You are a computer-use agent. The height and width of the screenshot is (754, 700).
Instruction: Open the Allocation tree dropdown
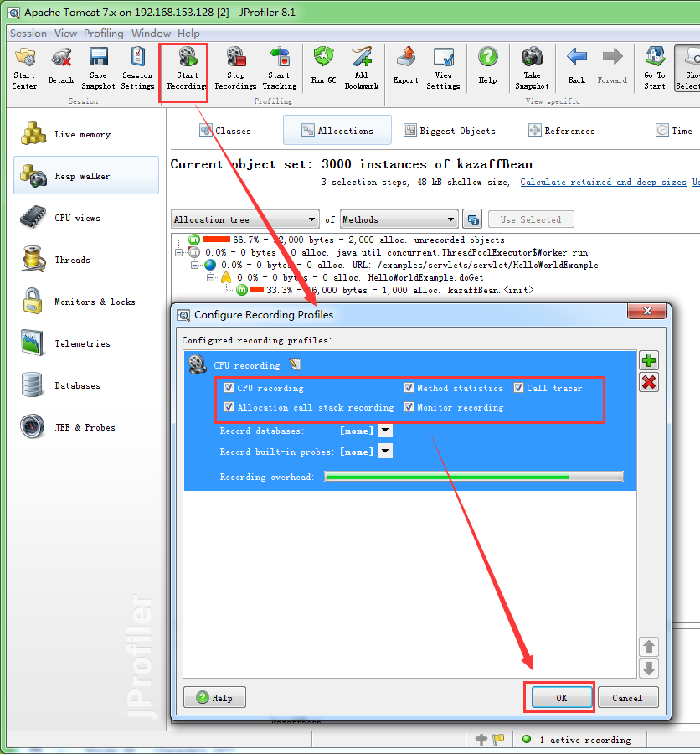(x=245, y=219)
